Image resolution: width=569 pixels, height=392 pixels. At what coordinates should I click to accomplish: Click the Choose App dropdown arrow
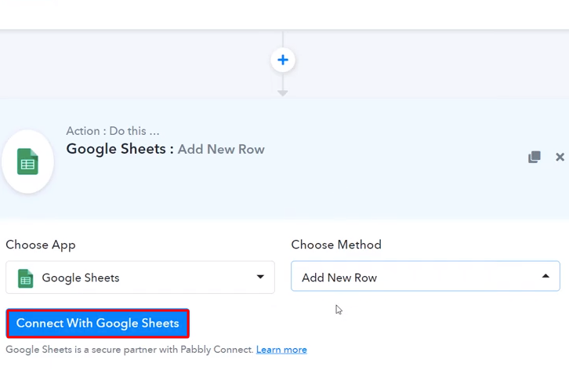tap(260, 277)
